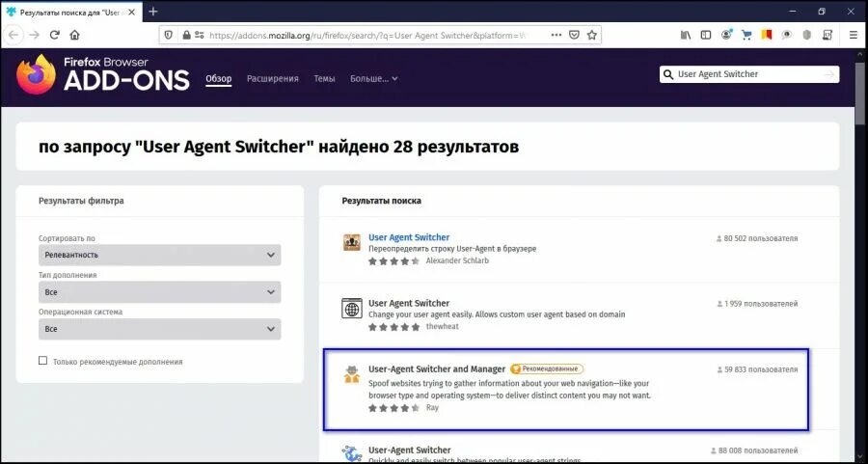Screen dimensions: 868x464
Task: Open the "Темы" navigation item
Action: (x=324, y=79)
